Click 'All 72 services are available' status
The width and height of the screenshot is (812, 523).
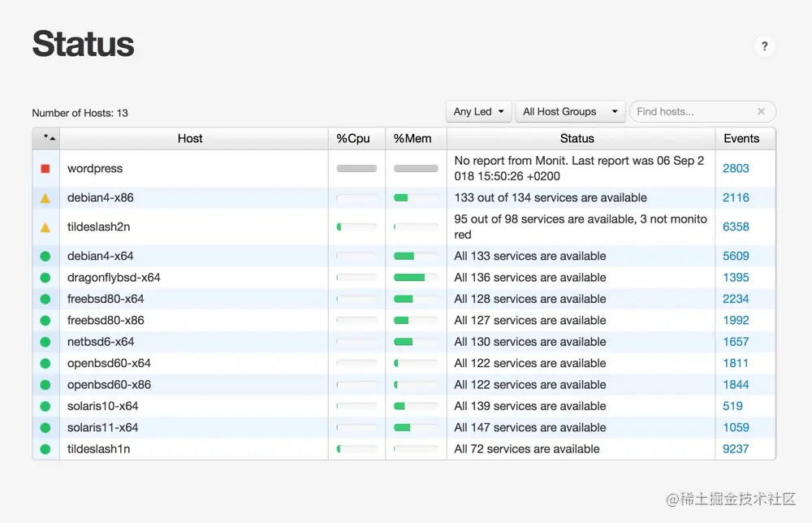click(527, 449)
